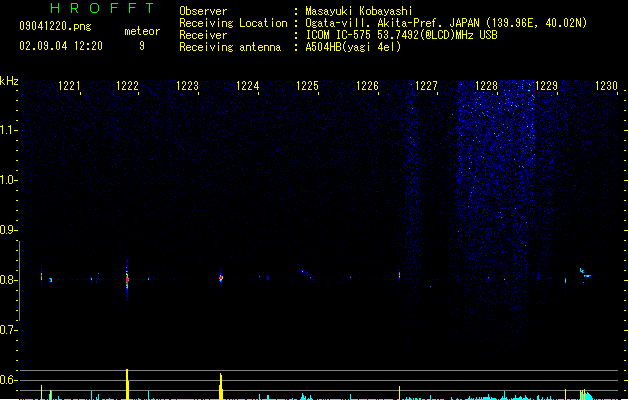Screen dimensions: 629x400
Task: Click the ICOM IC-575 receiver text
Action: pos(402,35)
